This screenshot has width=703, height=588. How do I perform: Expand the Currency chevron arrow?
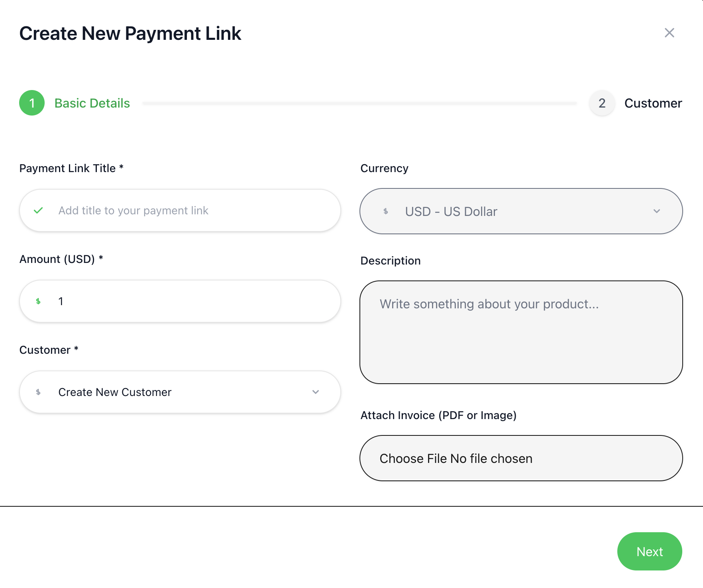coord(657,211)
